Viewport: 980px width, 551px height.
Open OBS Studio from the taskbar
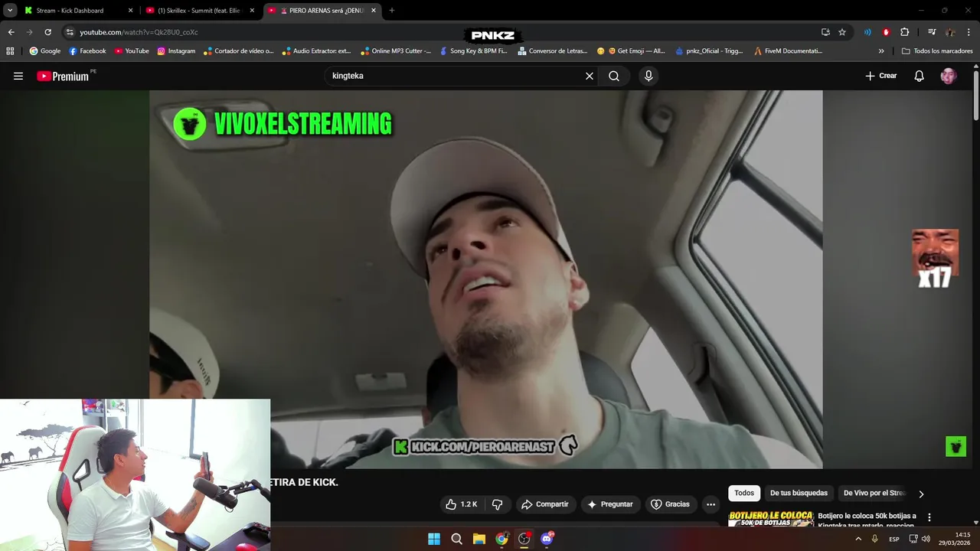pyautogui.click(x=524, y=539)
